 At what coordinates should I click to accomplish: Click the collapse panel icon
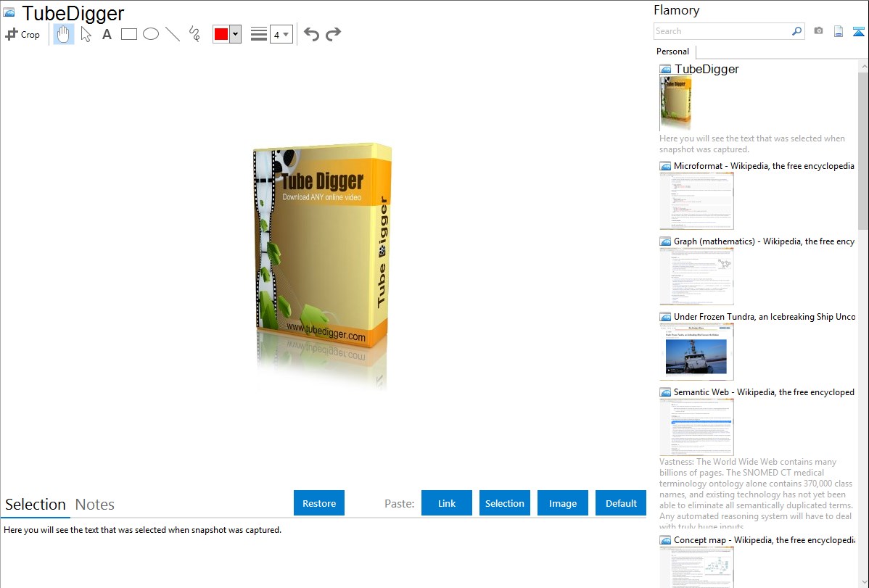point(858,31)
